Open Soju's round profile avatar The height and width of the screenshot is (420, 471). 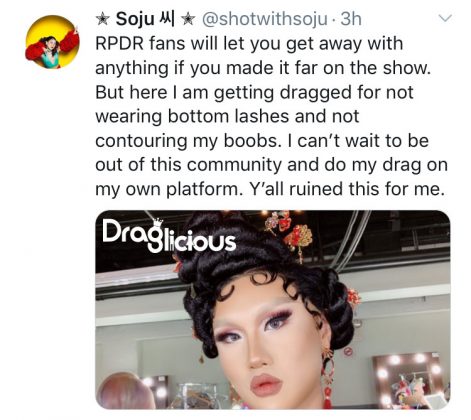(x=52, y=42)
